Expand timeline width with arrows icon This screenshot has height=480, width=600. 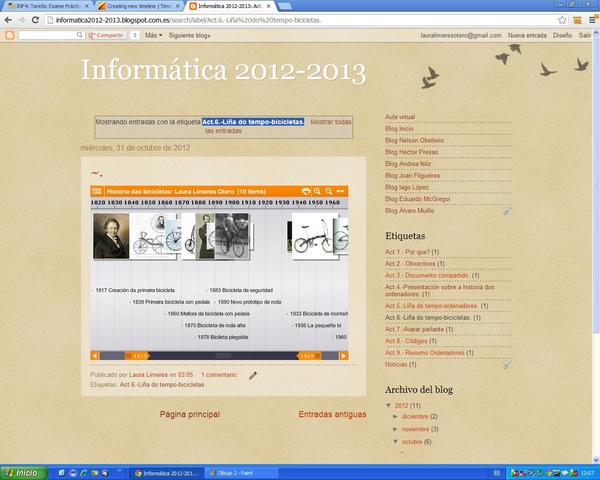(x=340, y=191)
